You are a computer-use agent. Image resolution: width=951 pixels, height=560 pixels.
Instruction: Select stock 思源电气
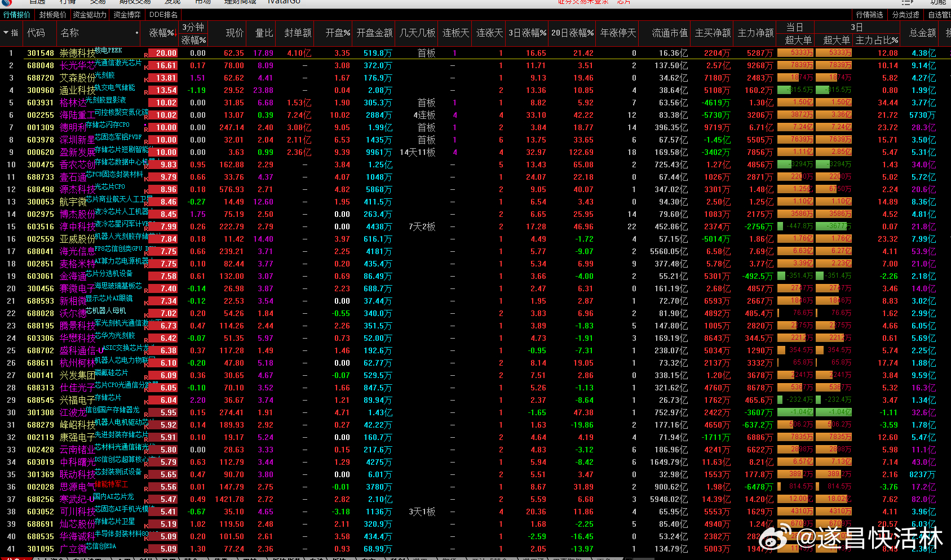pyautogui.click(x=77, y=487)
